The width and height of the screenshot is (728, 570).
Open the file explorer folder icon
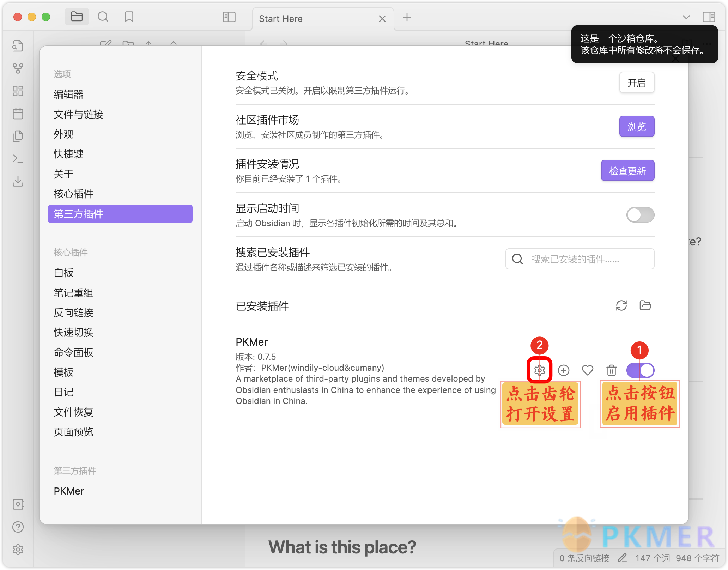[77, 17]
